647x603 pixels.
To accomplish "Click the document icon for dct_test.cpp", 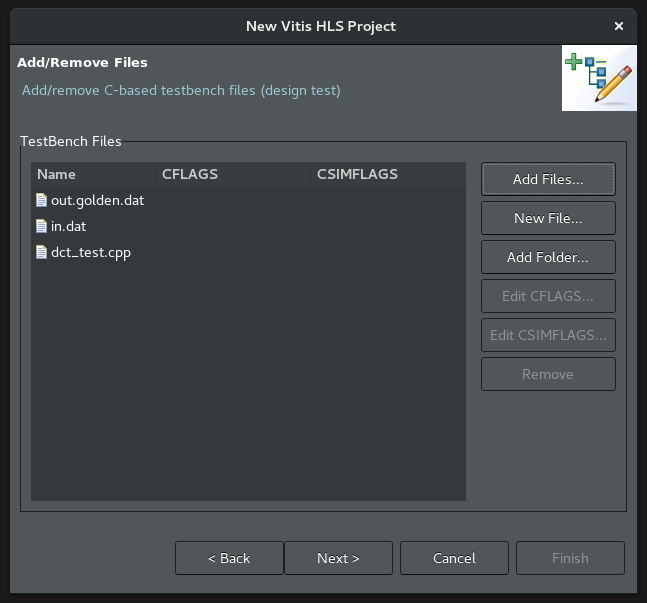I will tap(41, 252).
